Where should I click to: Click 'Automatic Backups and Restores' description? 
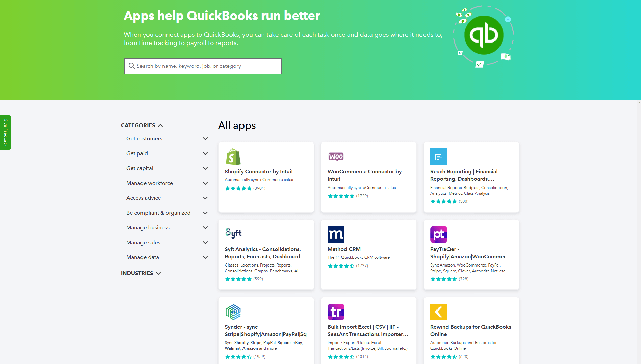463,345
